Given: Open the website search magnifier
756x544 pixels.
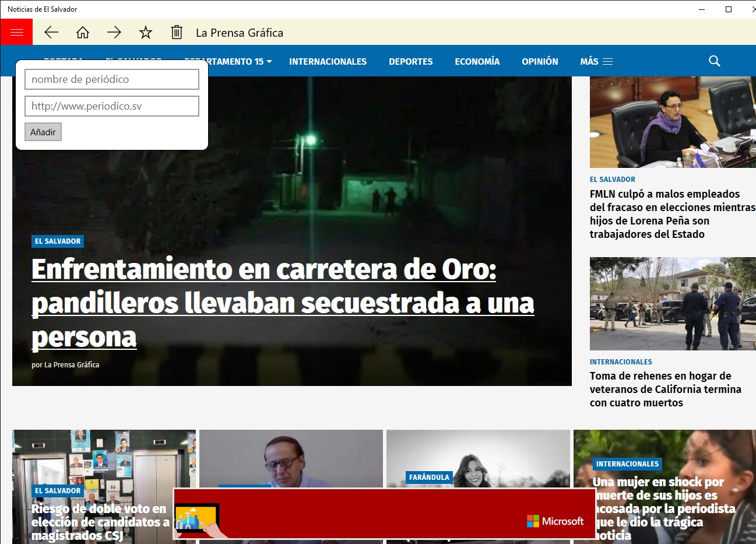Looking at the screenshot, I should pyautogui.click(x=715, y=61).
